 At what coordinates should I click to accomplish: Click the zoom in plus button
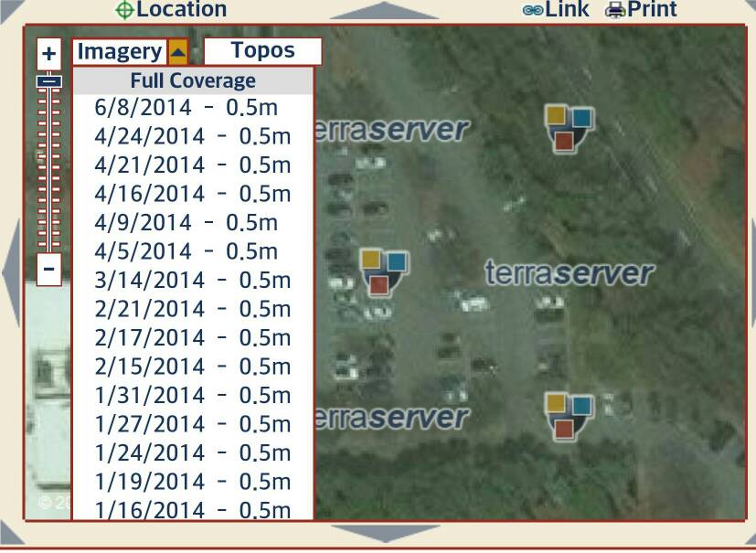(x=49, y=53)
